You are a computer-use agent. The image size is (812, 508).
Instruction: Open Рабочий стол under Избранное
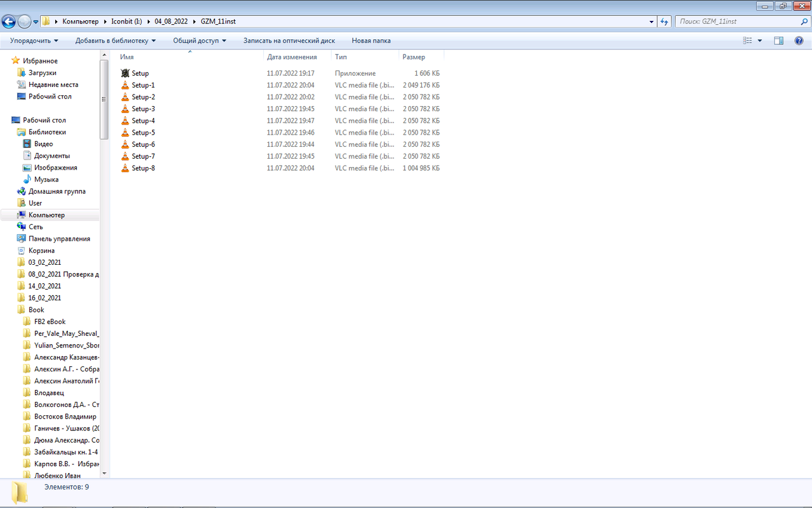49,97
